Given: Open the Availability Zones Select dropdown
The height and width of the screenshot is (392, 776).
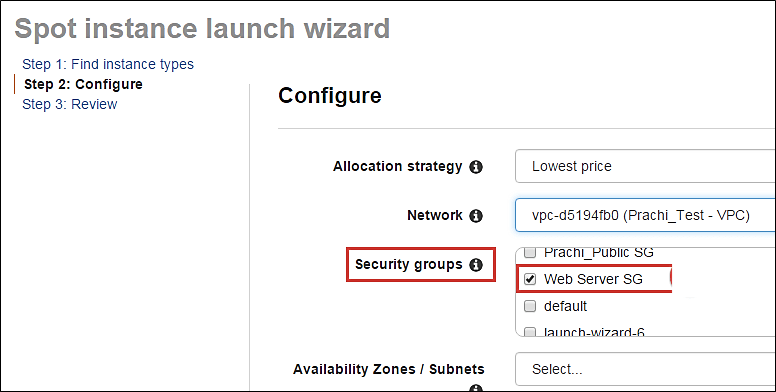Looking at the screenshot, I should point(645,369).
